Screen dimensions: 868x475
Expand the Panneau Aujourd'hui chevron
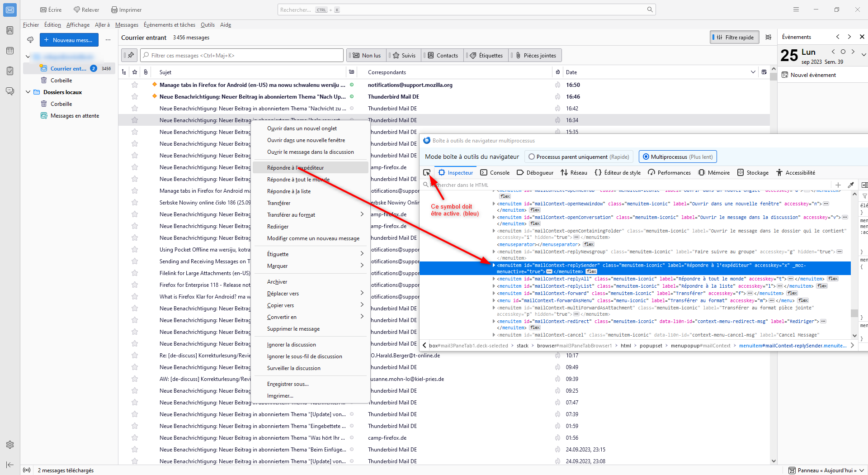pos(862,470)
